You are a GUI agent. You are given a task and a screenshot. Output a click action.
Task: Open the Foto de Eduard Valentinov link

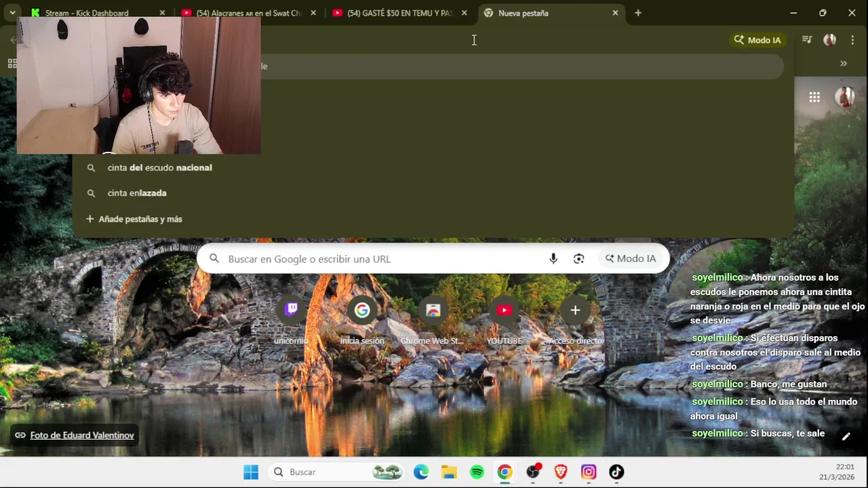[82, 435]
